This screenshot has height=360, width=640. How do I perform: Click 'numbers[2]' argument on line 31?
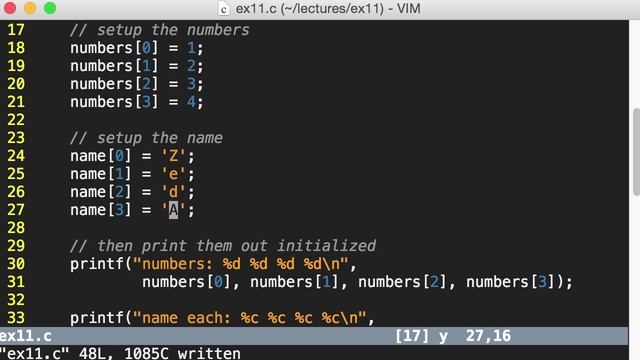tap(403, 282)
